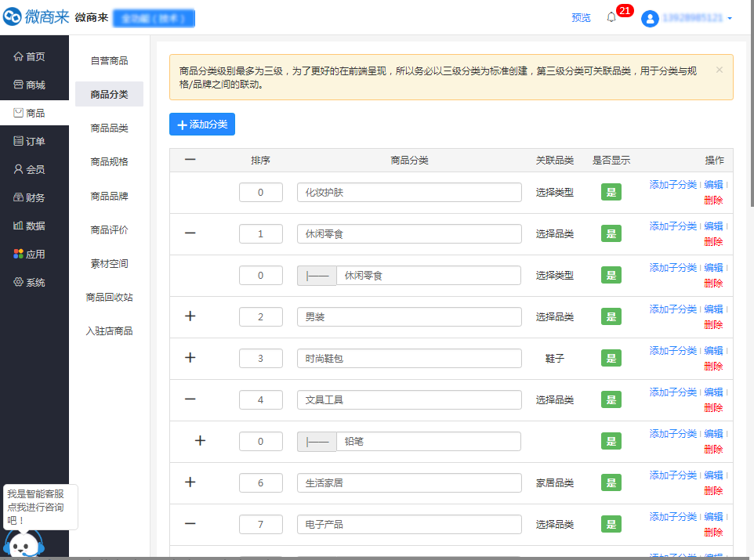This screenshot has width=754, height=560.
Task: Toggle display status of 生活家居 category
Action: pyautogui.click(x=611, y=482)
